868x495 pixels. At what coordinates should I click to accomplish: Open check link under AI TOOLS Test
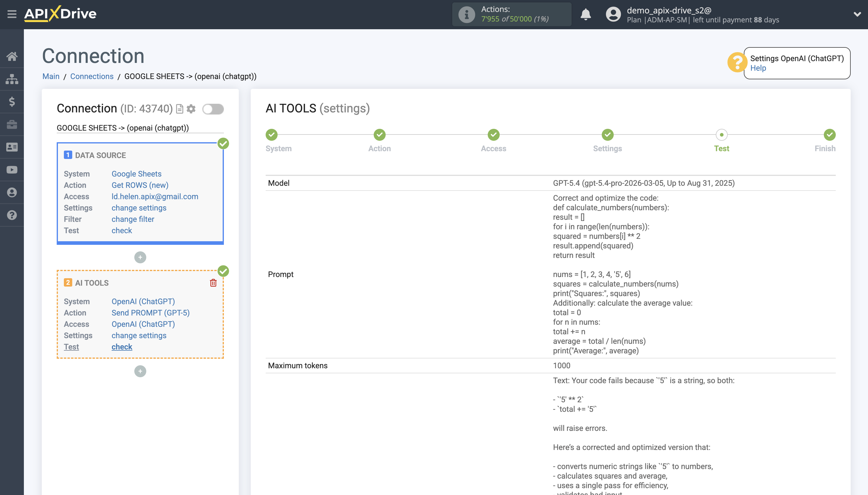pyautogui.click(x=121, y=346)
